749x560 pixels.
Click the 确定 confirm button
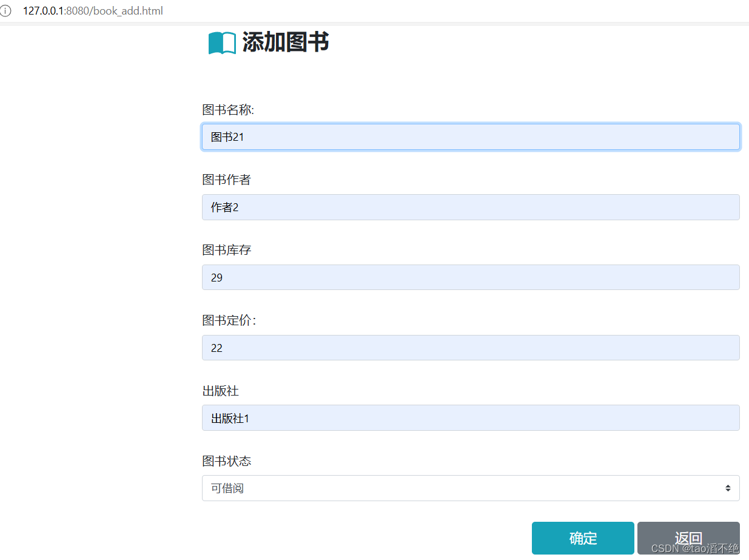coord(583,538)
